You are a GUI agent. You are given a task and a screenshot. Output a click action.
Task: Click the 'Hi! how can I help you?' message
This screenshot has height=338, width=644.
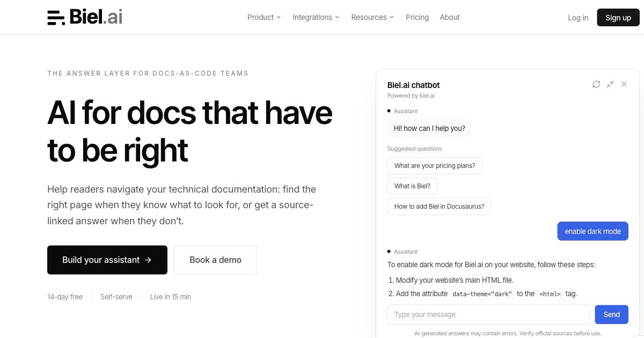click(429, 128)
